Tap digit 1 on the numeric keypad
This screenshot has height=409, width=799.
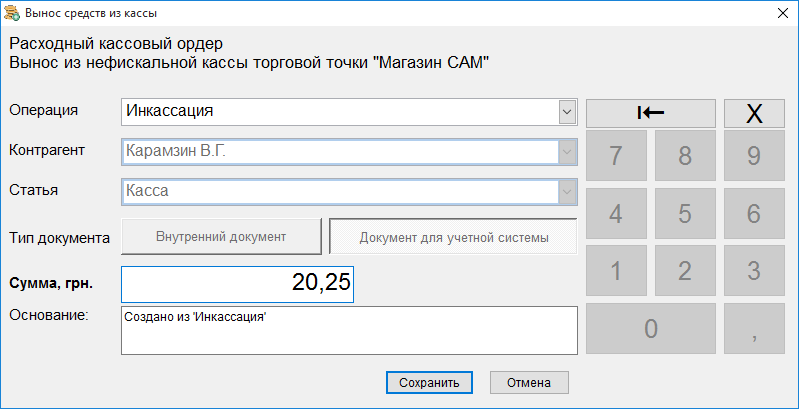click(x=616, y=270)
